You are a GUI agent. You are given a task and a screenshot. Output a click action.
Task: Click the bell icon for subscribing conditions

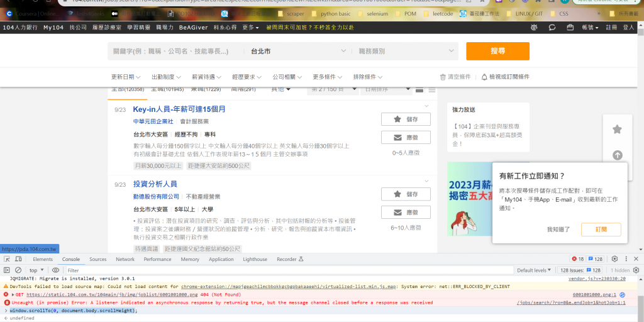[x=484, y=77]
